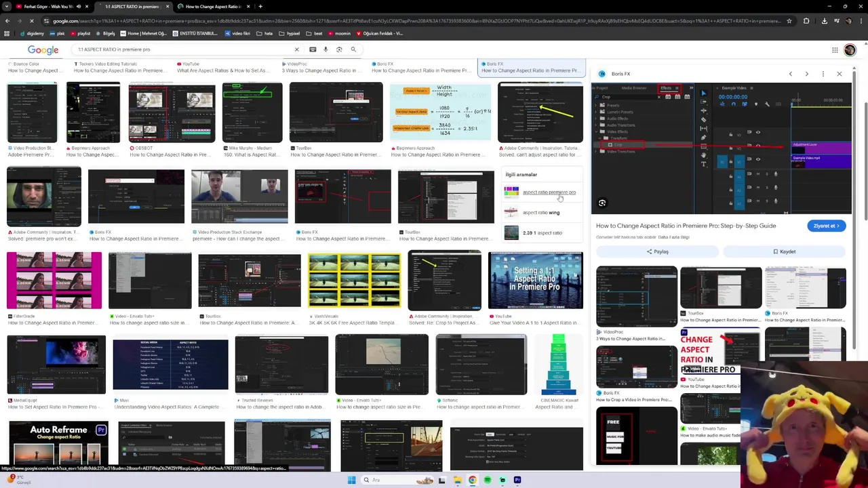Click the Paylaş share button
This screenshot has height=488, width=868.
coord(657,251)
